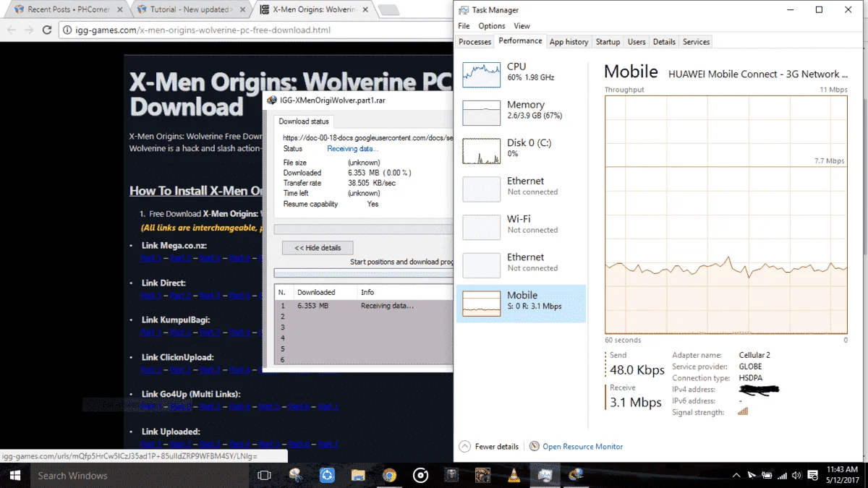The image size is (868, 488).
Task: Click the Info column header in IDM
Action: pos(405,292)
